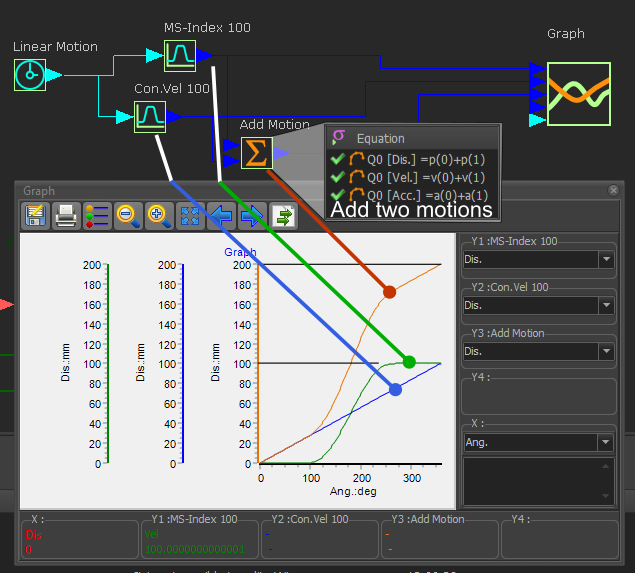Click the empty Y4 channel field
The width and height of the screenshot is (635, 573).
click(538, 396)
